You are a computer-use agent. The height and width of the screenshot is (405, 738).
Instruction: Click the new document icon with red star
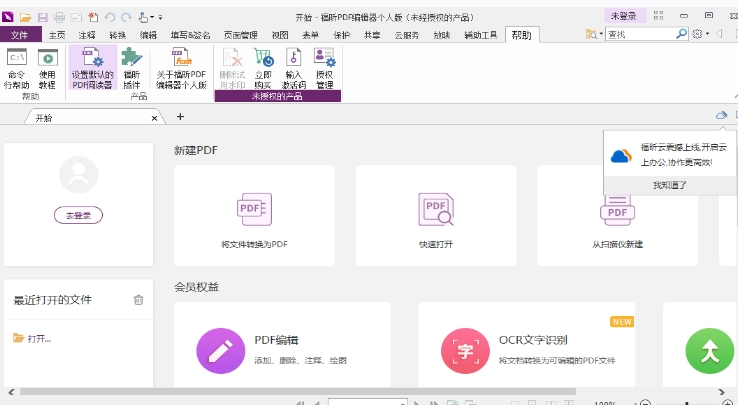93,18
